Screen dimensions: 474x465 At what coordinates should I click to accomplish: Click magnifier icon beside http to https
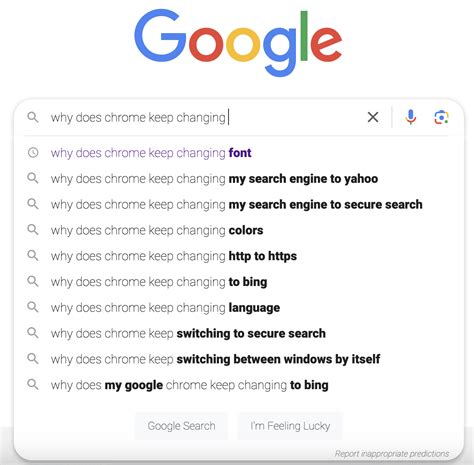[x=33, y=256]
